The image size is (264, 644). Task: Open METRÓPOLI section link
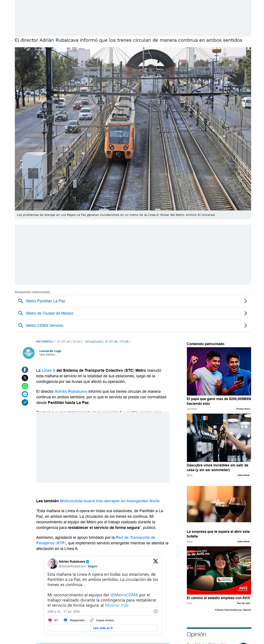pyautogui.click(x=45, y=341)
